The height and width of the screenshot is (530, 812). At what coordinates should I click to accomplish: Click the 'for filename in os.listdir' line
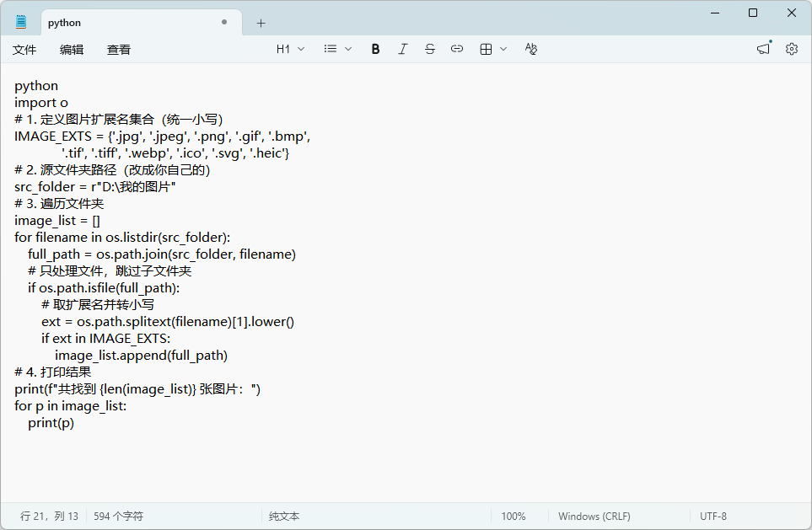point(122,237)
